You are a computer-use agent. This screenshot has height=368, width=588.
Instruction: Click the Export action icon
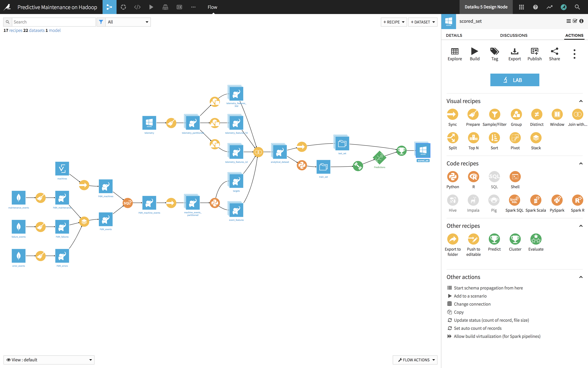[514, 54]
